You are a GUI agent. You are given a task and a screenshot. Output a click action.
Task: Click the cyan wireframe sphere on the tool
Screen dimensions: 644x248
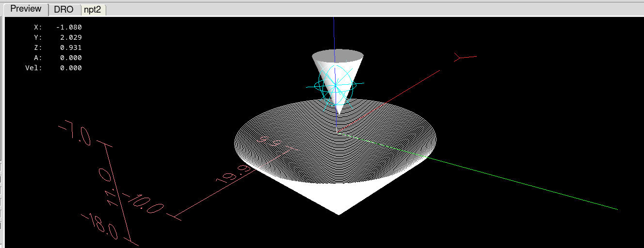click(x=335, y=86)
